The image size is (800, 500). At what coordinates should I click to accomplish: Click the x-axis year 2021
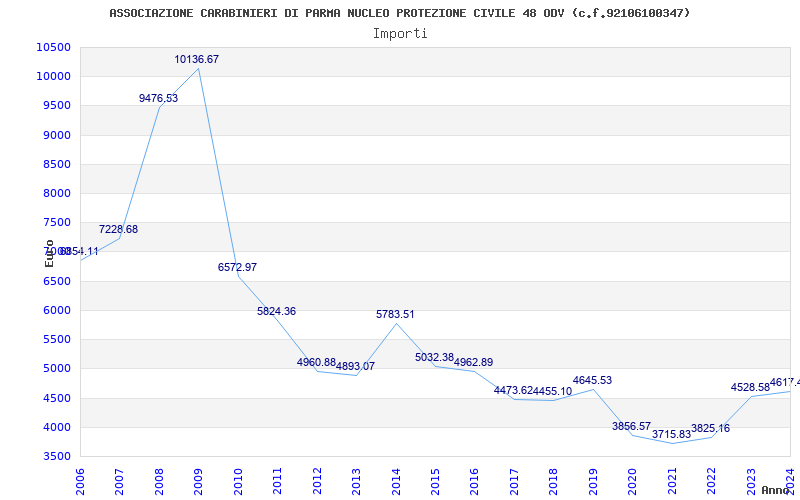pyautogui.click(x=672, y=482)
